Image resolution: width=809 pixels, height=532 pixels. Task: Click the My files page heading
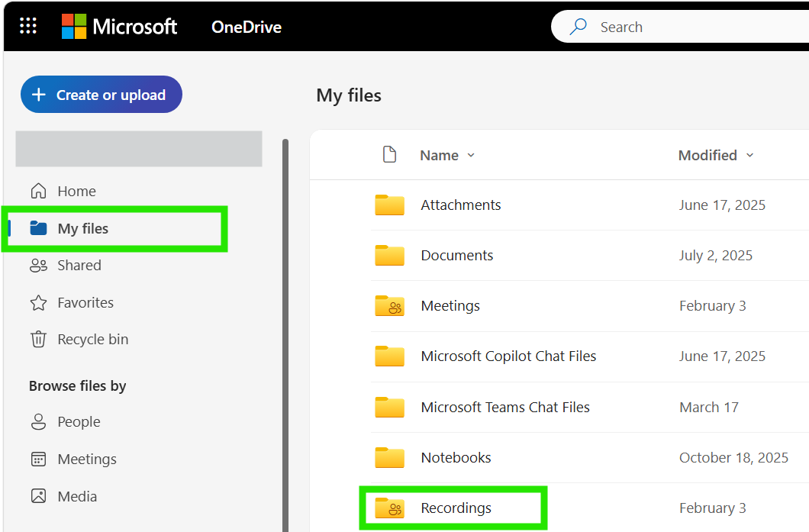[349, 95]
